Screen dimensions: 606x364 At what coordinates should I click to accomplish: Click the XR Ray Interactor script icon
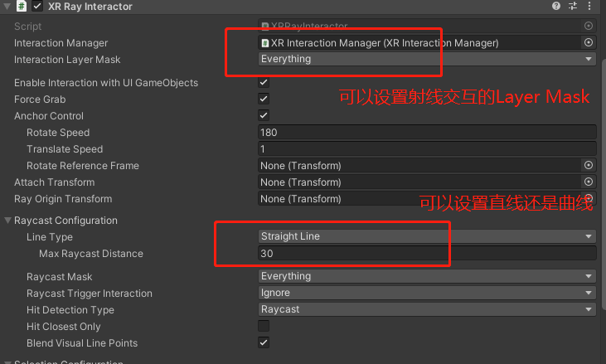22,6
